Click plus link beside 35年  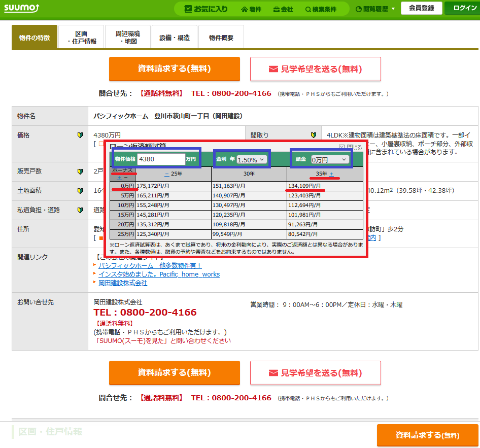click(331, 174)
